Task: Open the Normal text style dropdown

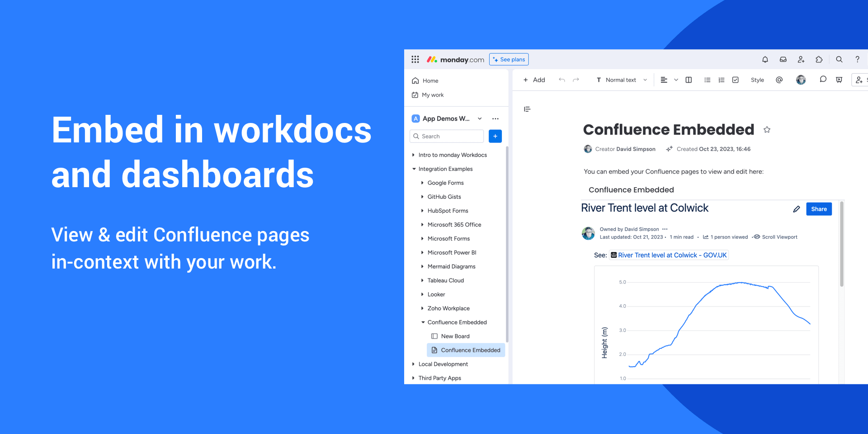Action: point(622,80)
